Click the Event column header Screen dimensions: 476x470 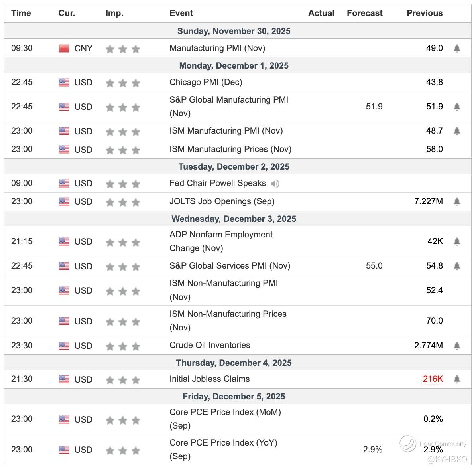(181, 13)
